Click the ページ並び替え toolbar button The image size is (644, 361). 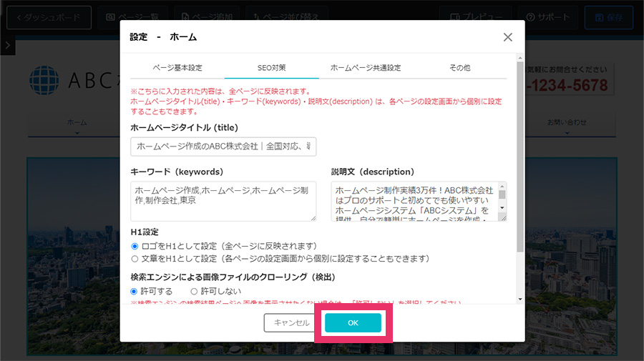point(286,17)
